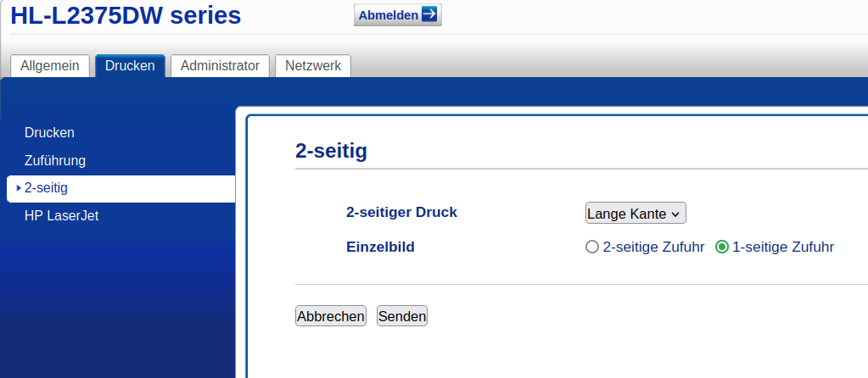Click the HL-L2375DW series title
Screen dimensions: 868x378
[x=126, y=15]
